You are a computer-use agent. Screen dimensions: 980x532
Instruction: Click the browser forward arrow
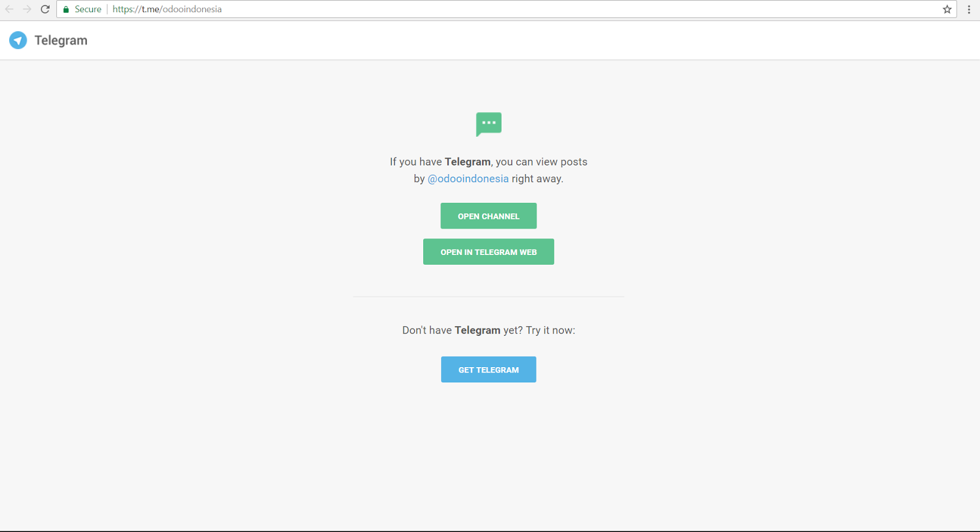[x=27, y=9]
